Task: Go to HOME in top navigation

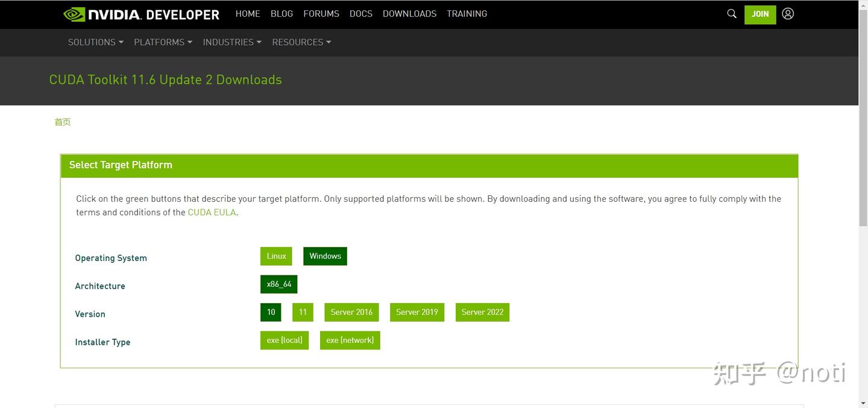Action: click(x=248, y=13)
